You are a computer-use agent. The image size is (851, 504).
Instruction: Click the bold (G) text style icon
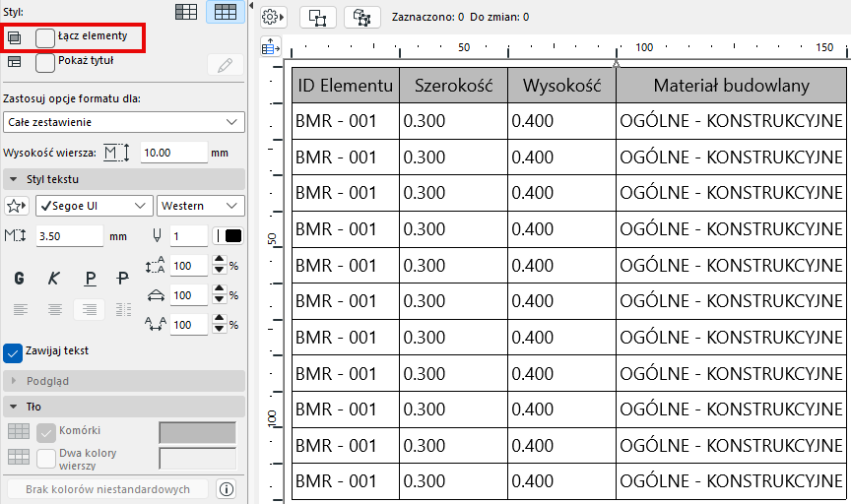[x=19, y=279]
